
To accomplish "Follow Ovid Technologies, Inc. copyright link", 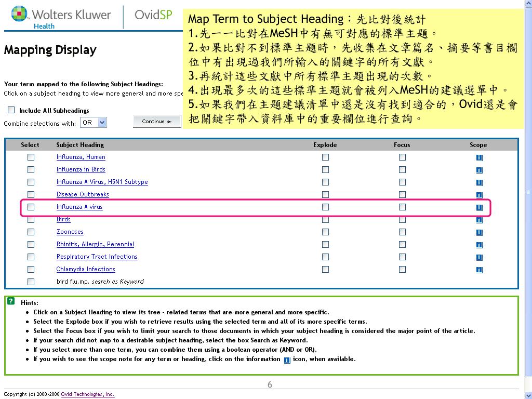I will pos(87,394).
